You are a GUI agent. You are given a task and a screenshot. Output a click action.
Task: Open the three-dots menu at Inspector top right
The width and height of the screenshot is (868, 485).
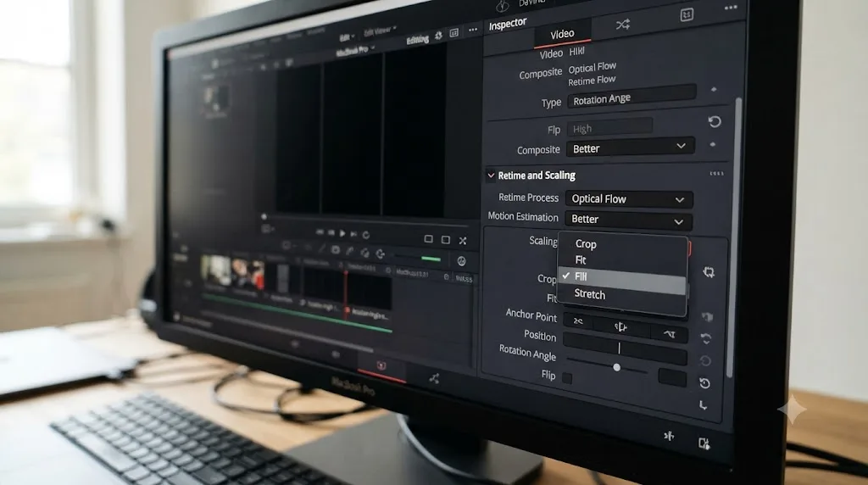click(x=731, y=8)
